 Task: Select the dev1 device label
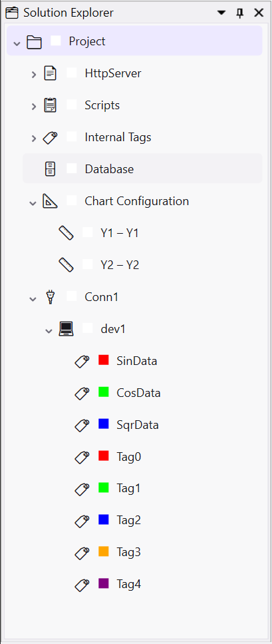click(x=113, y=329)
